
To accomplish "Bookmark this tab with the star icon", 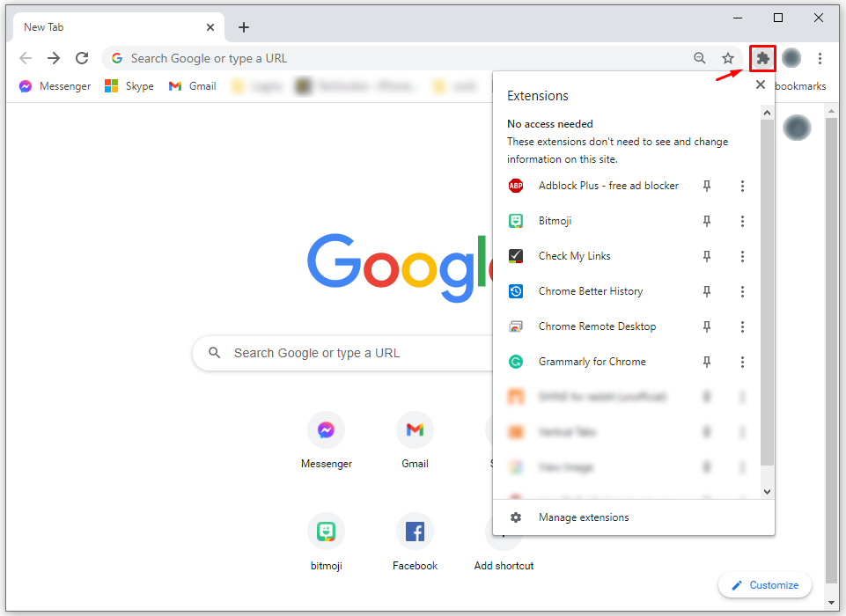I will coord(728,58).
